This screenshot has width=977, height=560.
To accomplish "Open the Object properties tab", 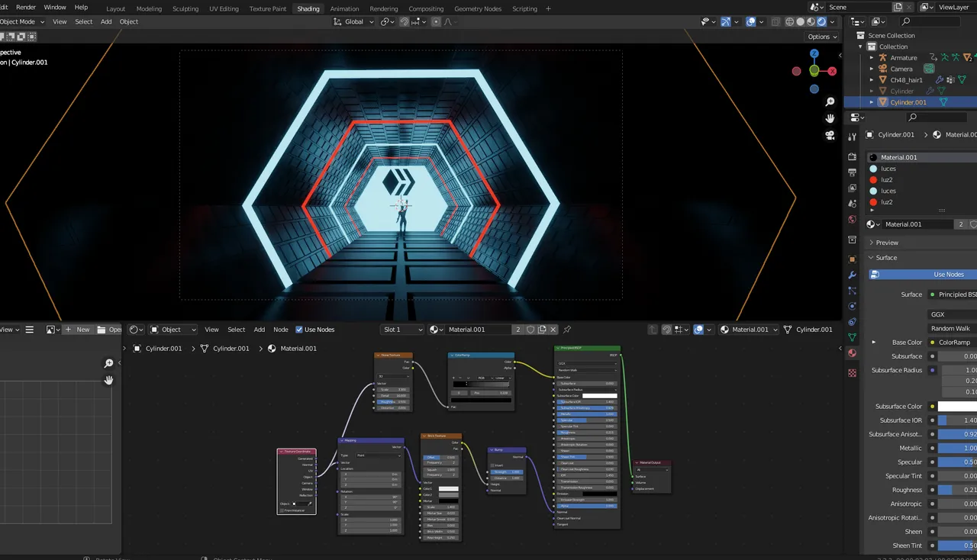I will (x=853, y=259).
